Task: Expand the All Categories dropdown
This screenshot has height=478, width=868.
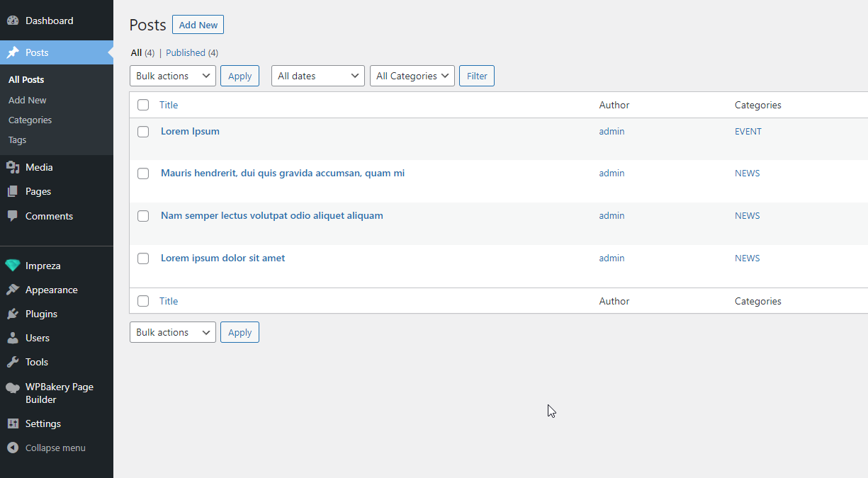Action: [412, 76]
